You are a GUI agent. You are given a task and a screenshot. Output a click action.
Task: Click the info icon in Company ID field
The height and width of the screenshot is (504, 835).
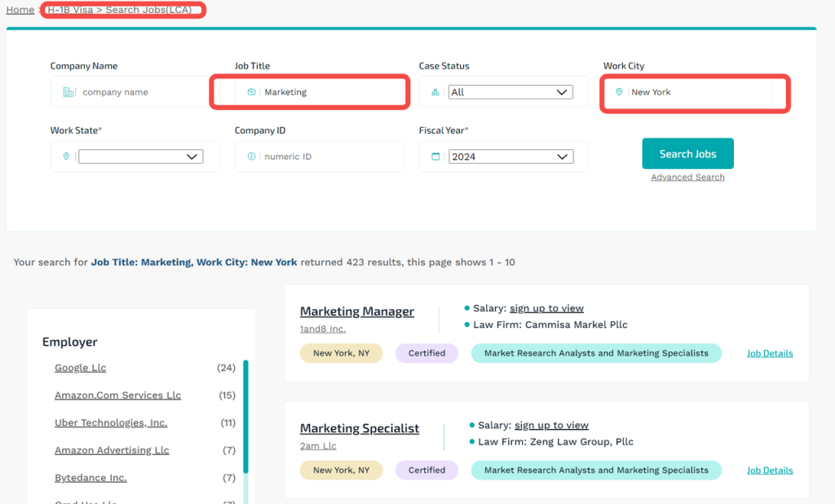point(251,156)
